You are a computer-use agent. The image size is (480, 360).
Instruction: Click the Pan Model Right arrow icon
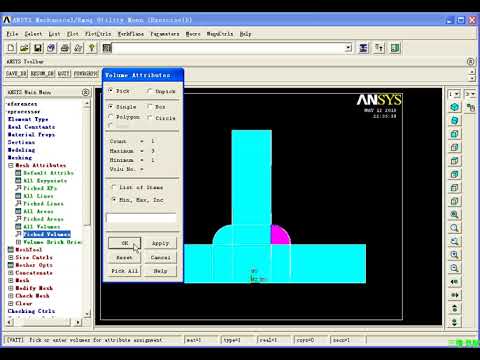(x=454, y=295)
